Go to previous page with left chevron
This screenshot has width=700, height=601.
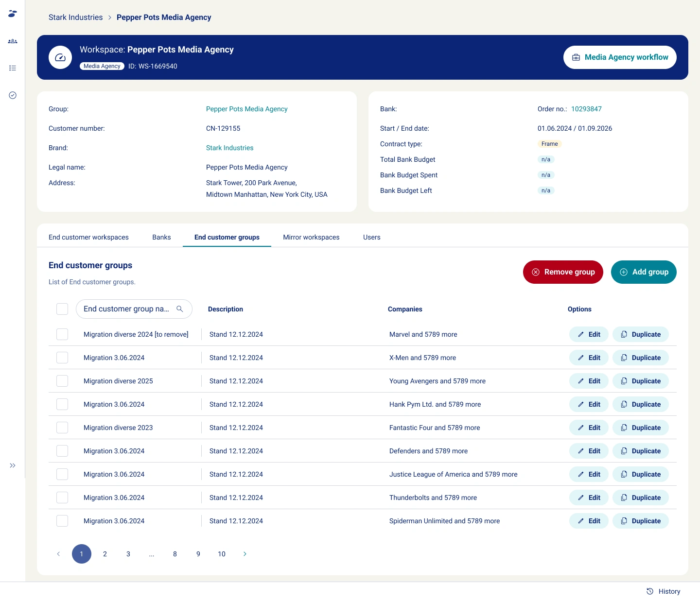(58, 554)
